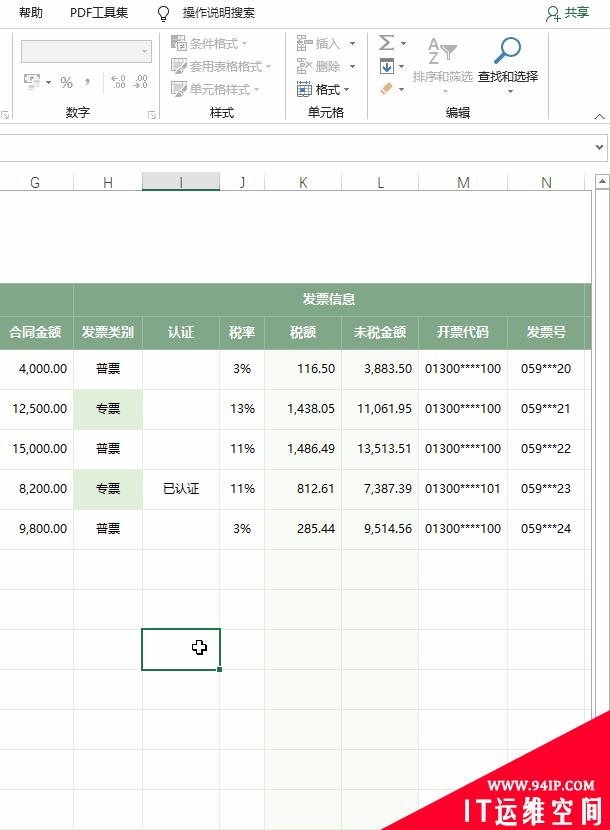Image resolution: width=610 pixels, height=830 pixels.
Task: Click the AutoSum sigma icon
Action: pos(387,42)
